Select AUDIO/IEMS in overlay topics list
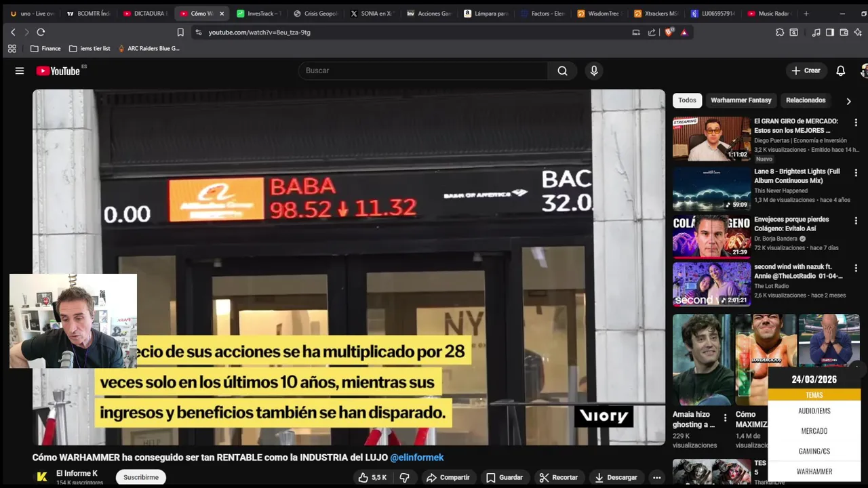This screenshot has width=868, height=488. point(814,411)
